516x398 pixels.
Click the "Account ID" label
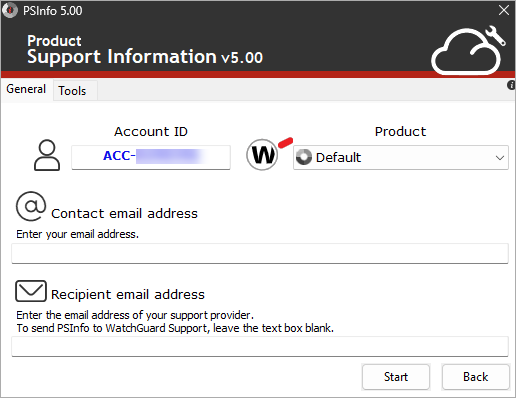(151, 131)
